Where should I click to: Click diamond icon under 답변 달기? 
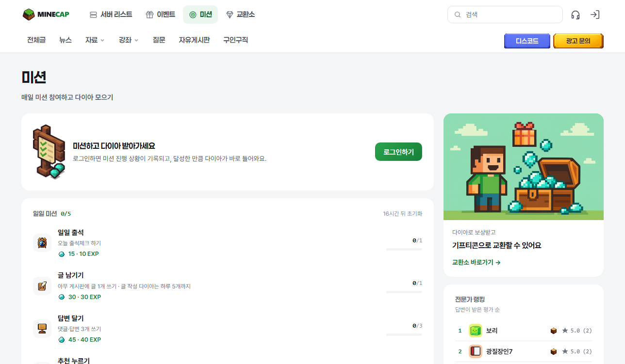click(62, 340)
